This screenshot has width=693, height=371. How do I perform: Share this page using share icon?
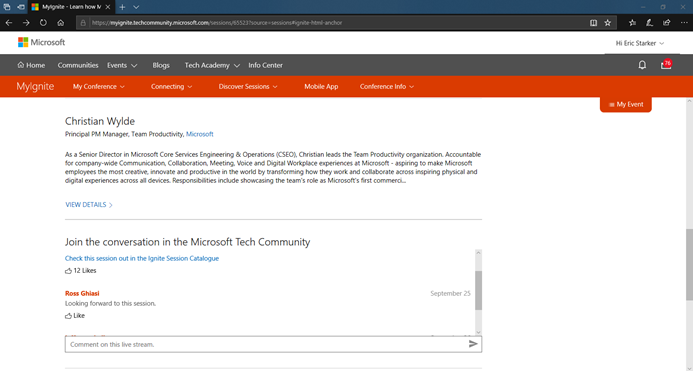point(666,23)
